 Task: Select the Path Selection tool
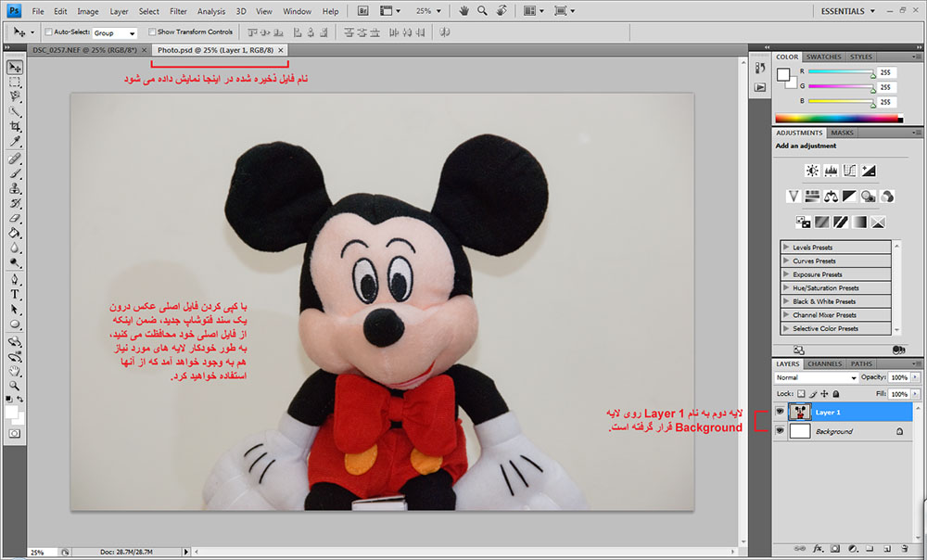click(x=15, y=310)
